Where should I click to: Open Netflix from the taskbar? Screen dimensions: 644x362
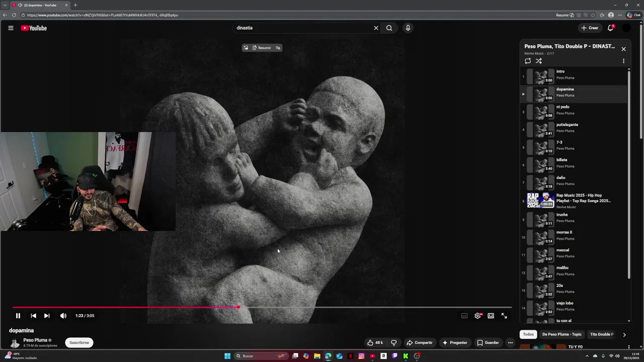[x=350, y=356]
